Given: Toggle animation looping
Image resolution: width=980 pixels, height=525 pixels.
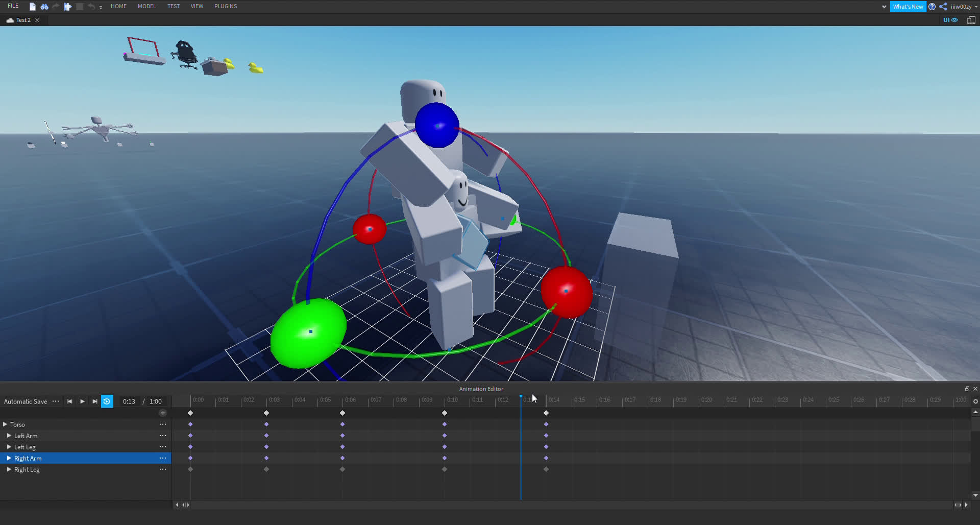Looking at the screenshot, I should tap(107, 401).
